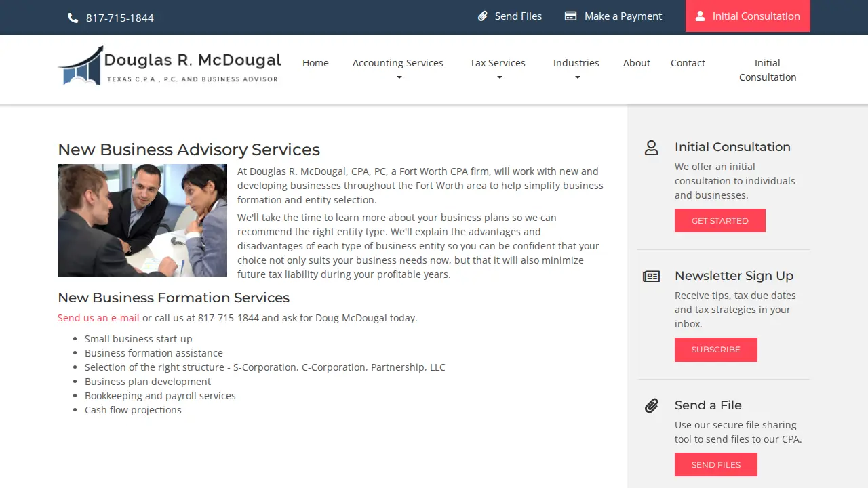Click Make a Payment in top bar
The width and height of the screenshot is (868, 488).
[x=614, y=16]
